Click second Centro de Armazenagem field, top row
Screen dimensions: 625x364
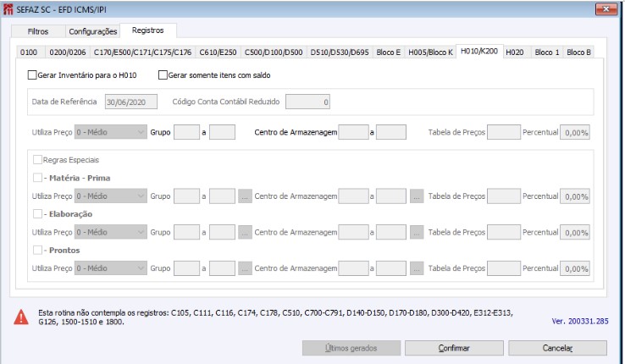pyautogui.click(x=391, y=132)
